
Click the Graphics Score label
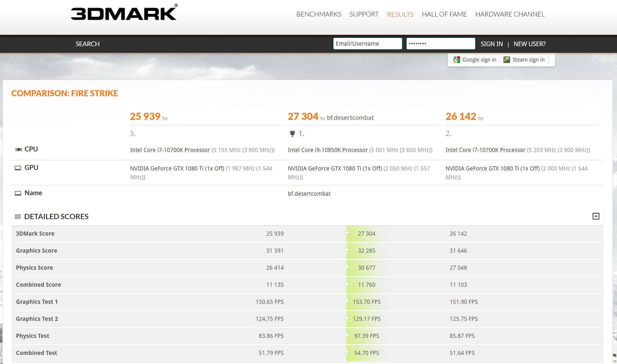coord(36,250)
